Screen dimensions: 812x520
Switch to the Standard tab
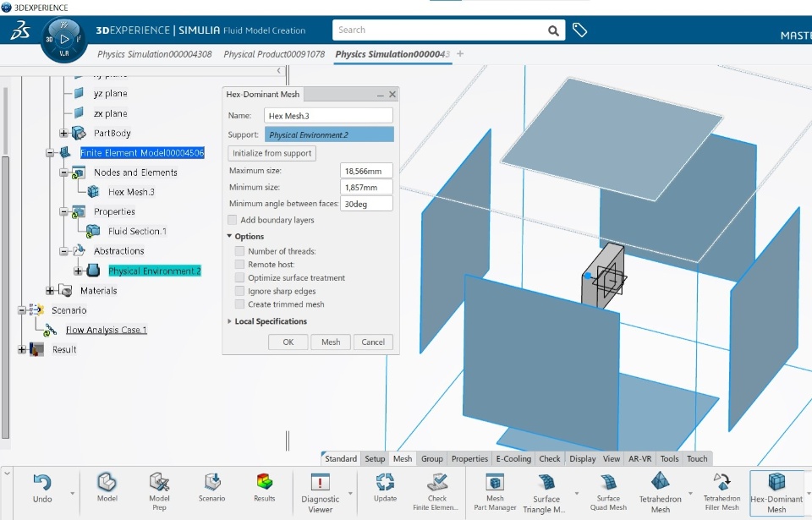click(x=341, y=459)
